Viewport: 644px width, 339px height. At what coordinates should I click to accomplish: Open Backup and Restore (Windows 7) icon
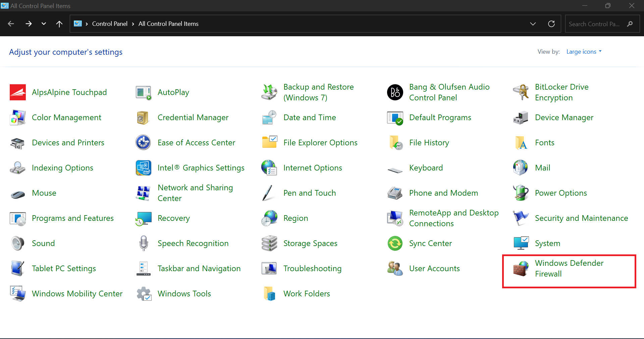(269, 92)
